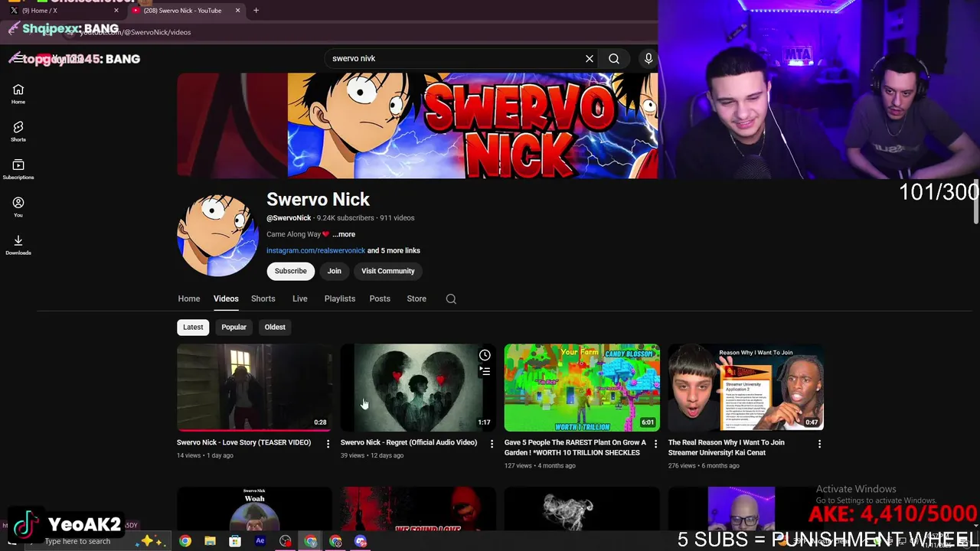Screen dimensions: 980x551
Task: Start voice search with the microphone
Action: (x=648, y=58)
